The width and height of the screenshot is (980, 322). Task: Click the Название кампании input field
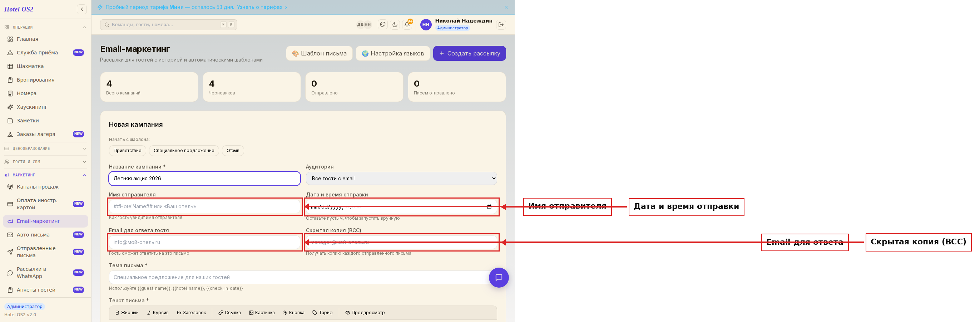(205, 179)
